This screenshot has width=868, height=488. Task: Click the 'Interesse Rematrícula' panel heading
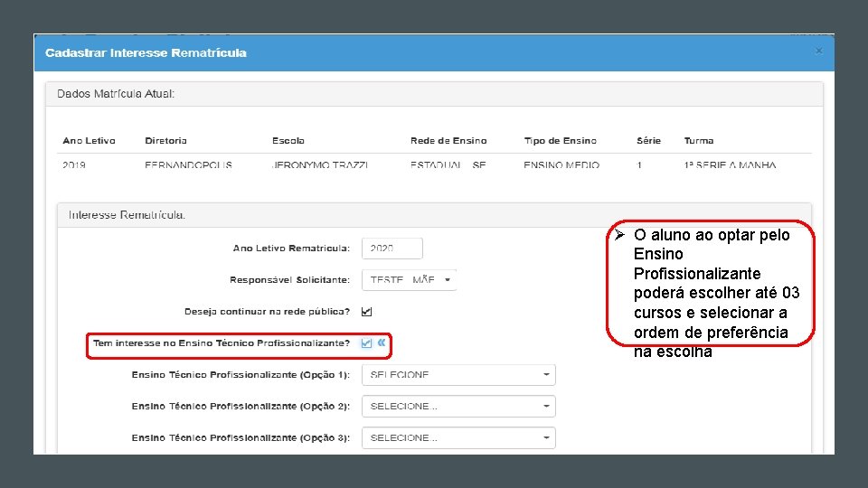tap(127, 215)
